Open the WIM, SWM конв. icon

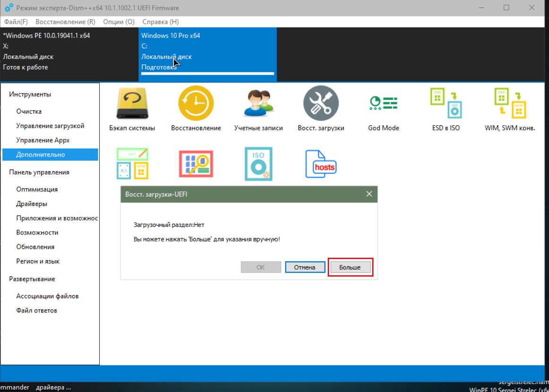(x=510, y=104)
